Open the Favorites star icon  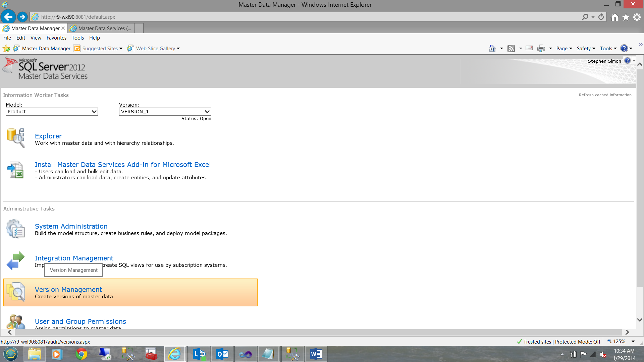[626, 17]
